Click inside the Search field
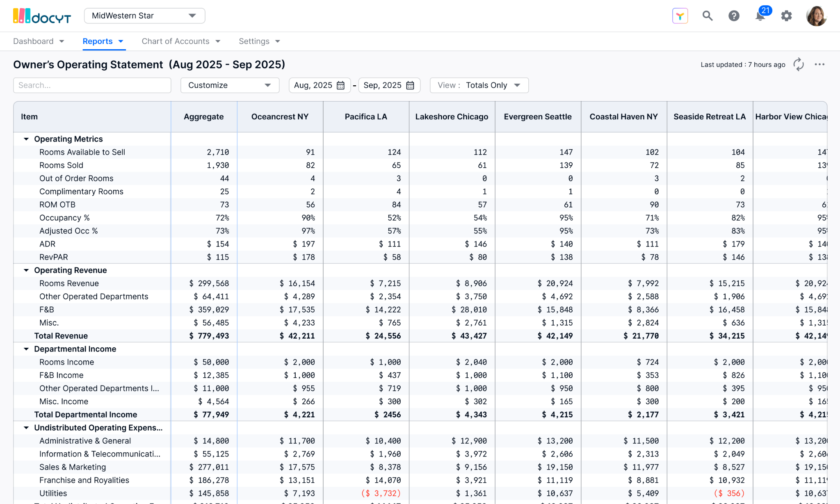 click(x=92, y=85)
